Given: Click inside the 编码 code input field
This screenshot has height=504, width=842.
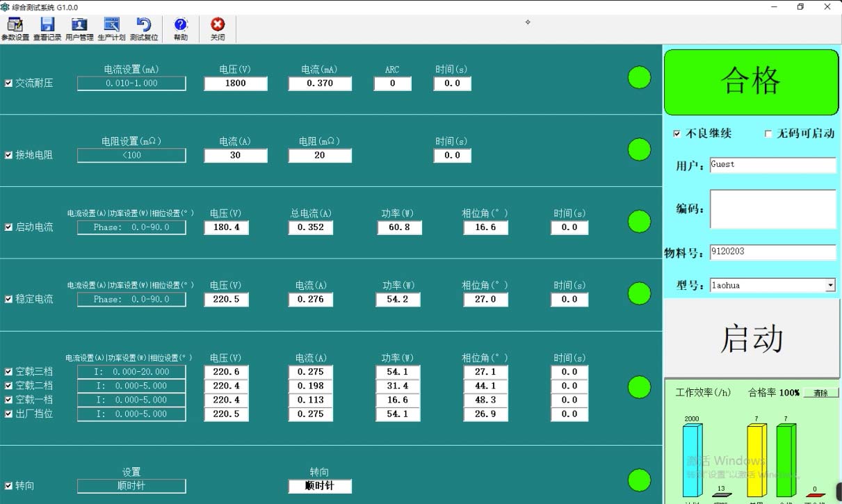Looking at the screenshot, I should point(772,209).
